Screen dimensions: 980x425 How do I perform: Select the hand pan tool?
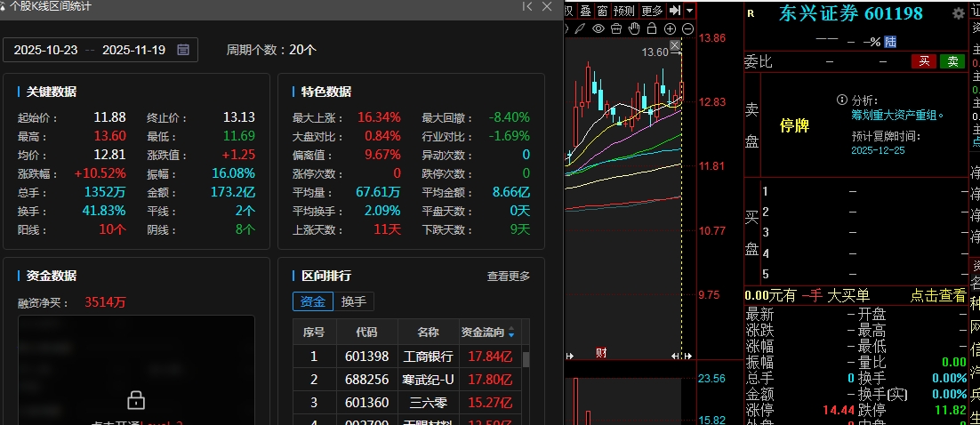click(634, 28)
